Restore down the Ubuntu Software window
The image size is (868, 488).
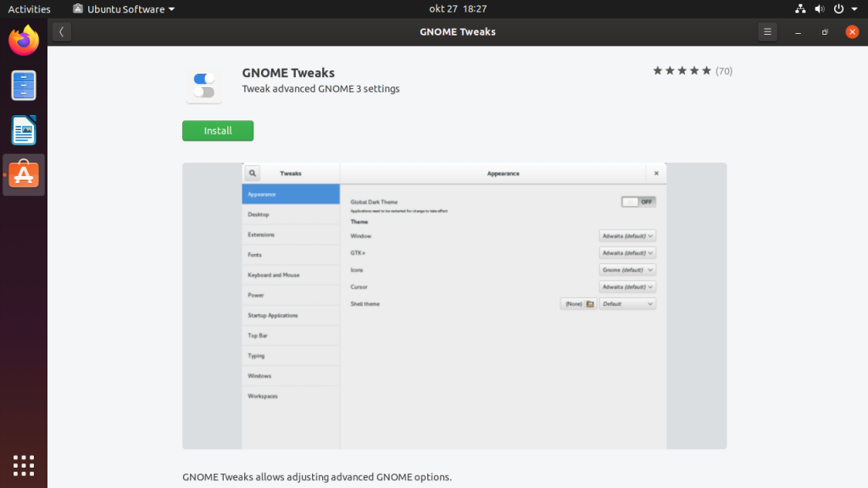(825, 32)
